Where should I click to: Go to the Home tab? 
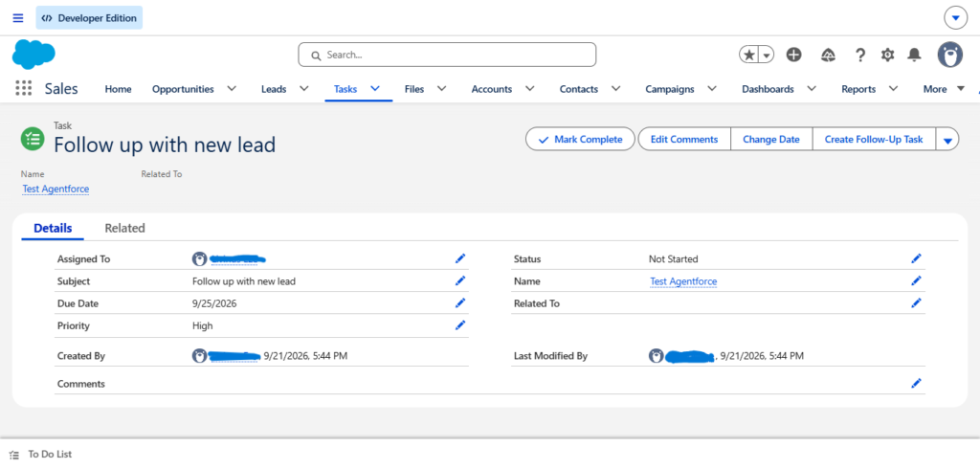tap(118, 89)
